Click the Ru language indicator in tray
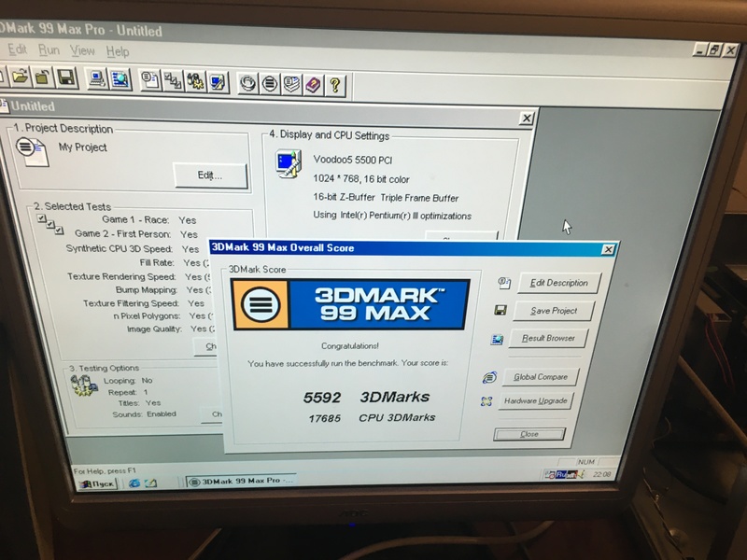 (x=561, y=475)
